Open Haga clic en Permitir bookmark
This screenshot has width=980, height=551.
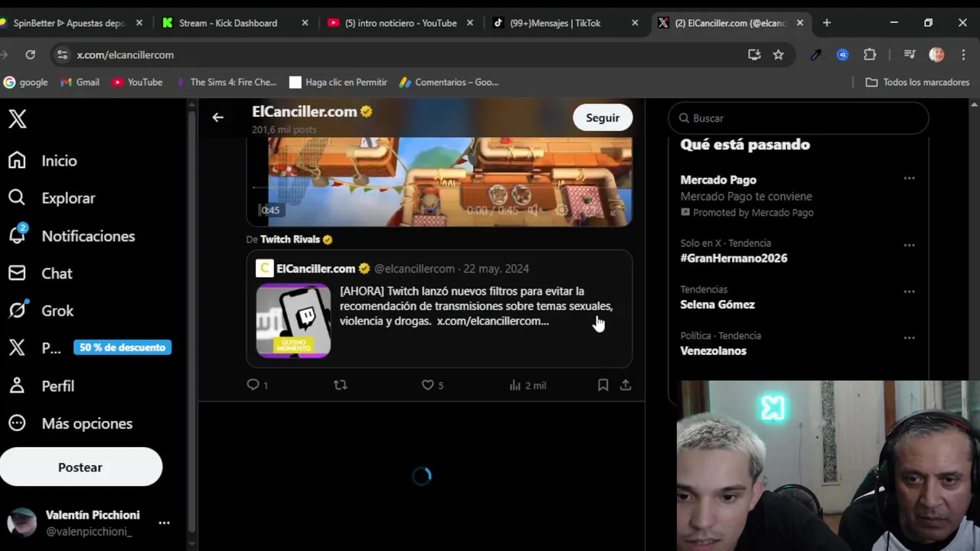pos(338,82)
